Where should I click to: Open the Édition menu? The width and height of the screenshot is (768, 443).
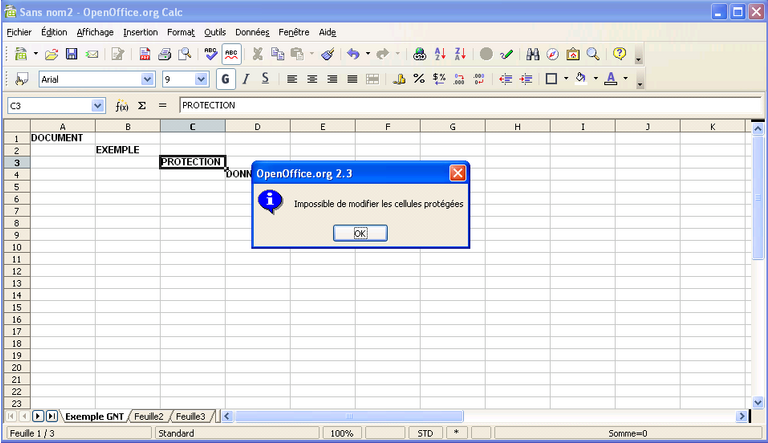[54, 32]
